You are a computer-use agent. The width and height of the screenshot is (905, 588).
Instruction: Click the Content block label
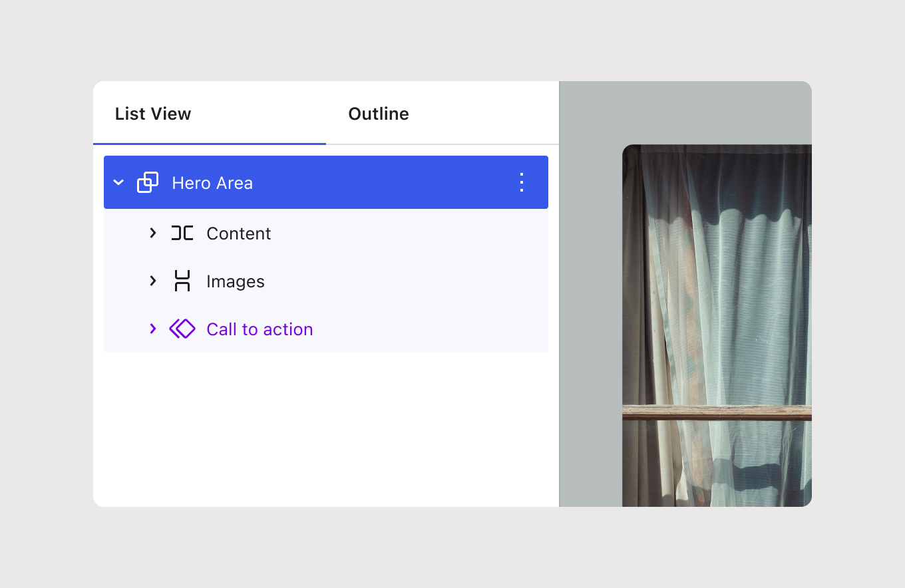pos(238,233)
